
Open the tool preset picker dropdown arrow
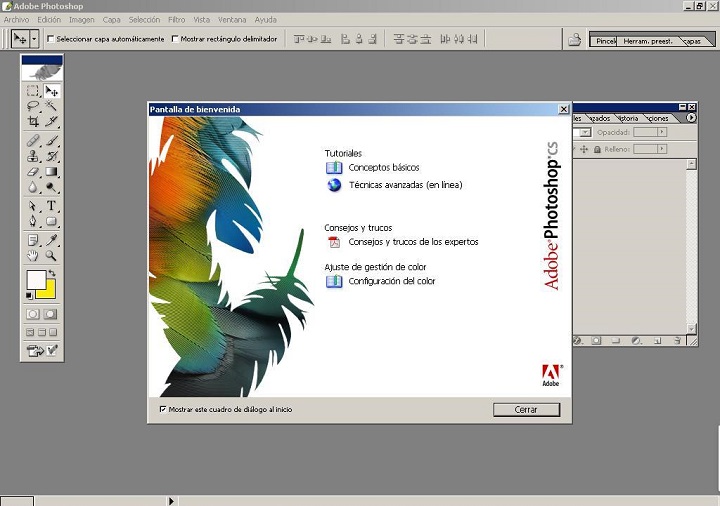click(x=34, y=39)
